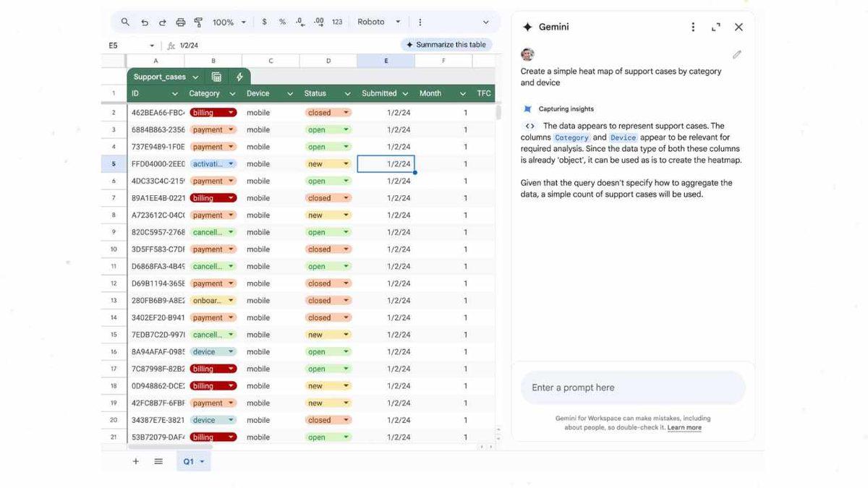Open Print via the printer icon

(x=180, y=22)
